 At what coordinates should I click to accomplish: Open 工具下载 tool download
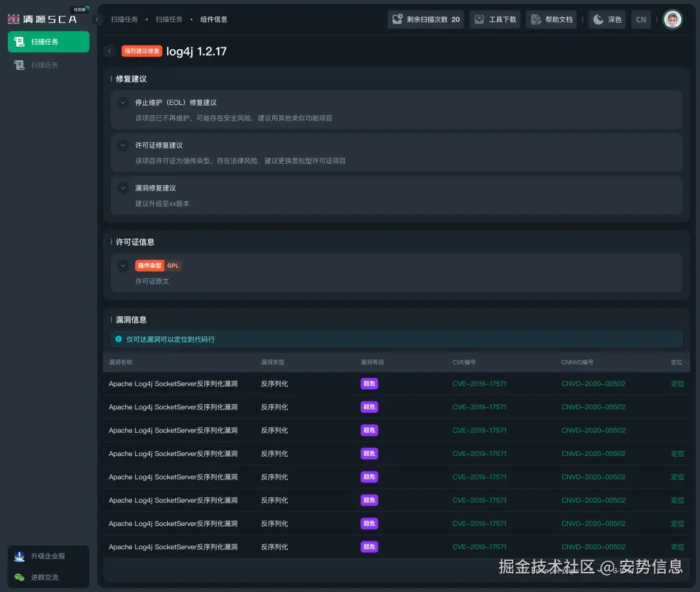click(x=495, y=19)
